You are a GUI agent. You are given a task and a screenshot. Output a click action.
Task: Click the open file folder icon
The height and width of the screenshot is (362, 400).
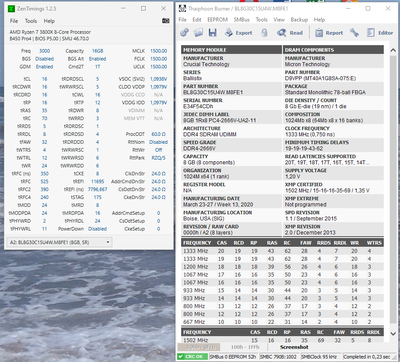(x=198, y=33)
